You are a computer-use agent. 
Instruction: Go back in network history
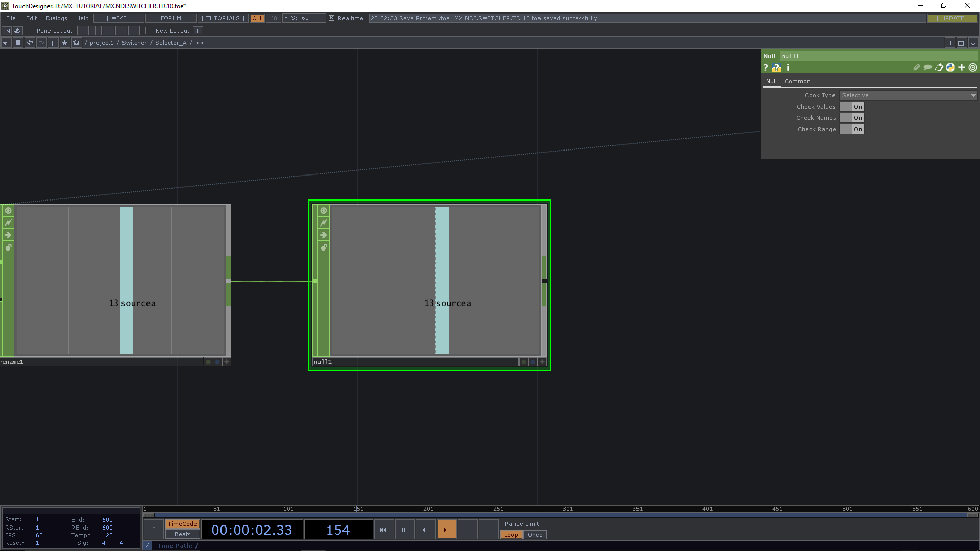pyautogui.click(x=30, y=43)
